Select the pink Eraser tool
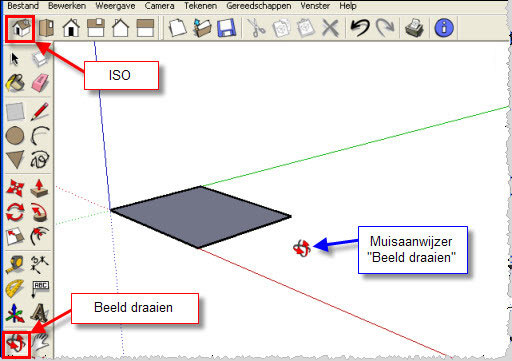 coord(40,82)
